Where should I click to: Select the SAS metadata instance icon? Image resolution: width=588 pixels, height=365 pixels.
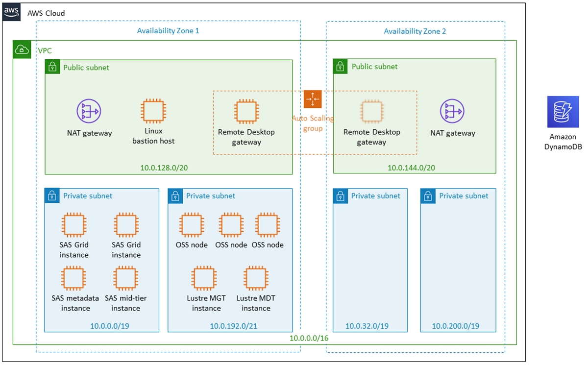74,278
